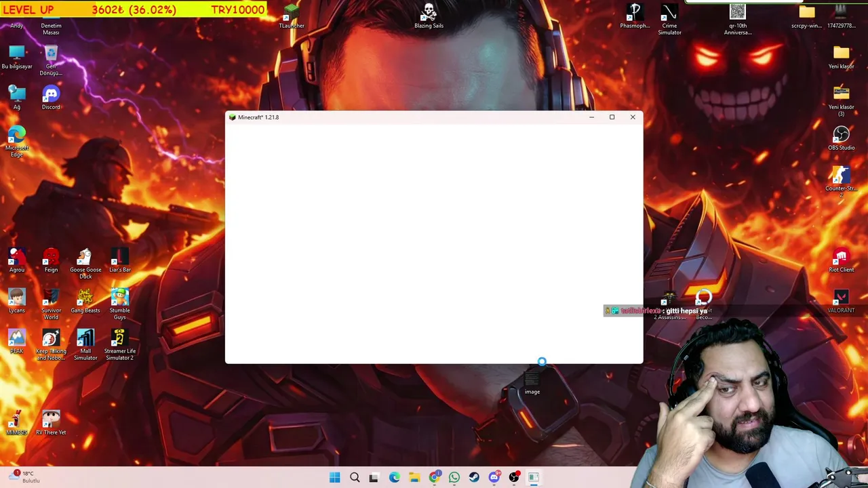Maximize the Minecraft 1.21.8 window
The width and height of the screenshot is (868, 488).
612,117
